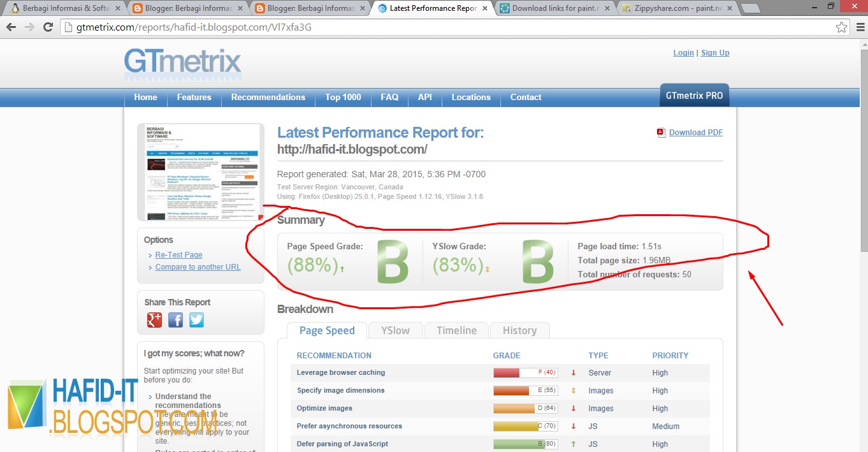Viewport: 868px width, 452px height.
Task: Expand Optimize images recommendation
Action: click(x=324, y=409)
